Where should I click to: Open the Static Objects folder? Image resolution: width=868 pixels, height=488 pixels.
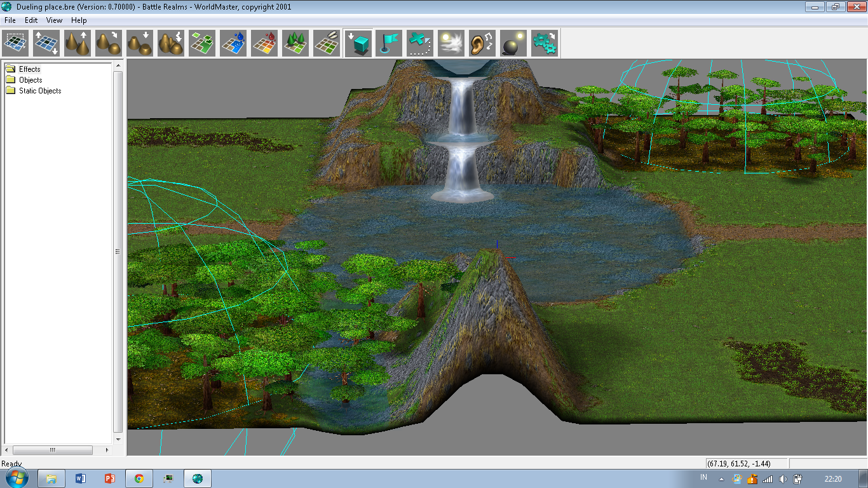click(39, 91)
